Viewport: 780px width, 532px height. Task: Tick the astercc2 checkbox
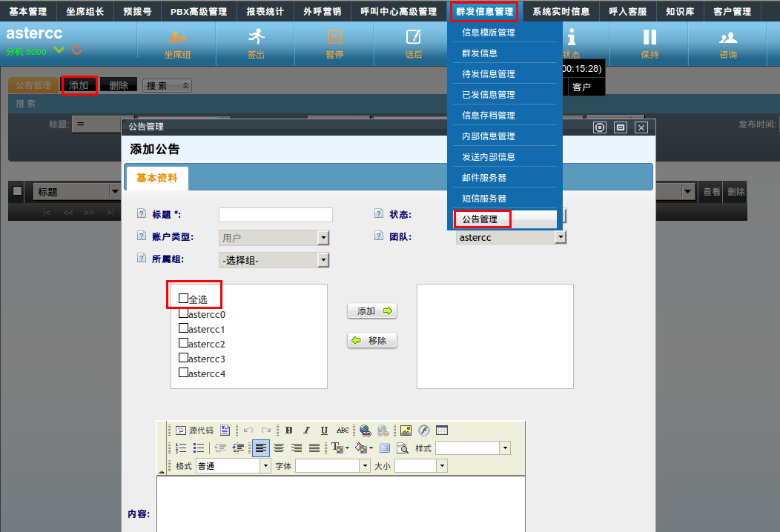point(184,343)
